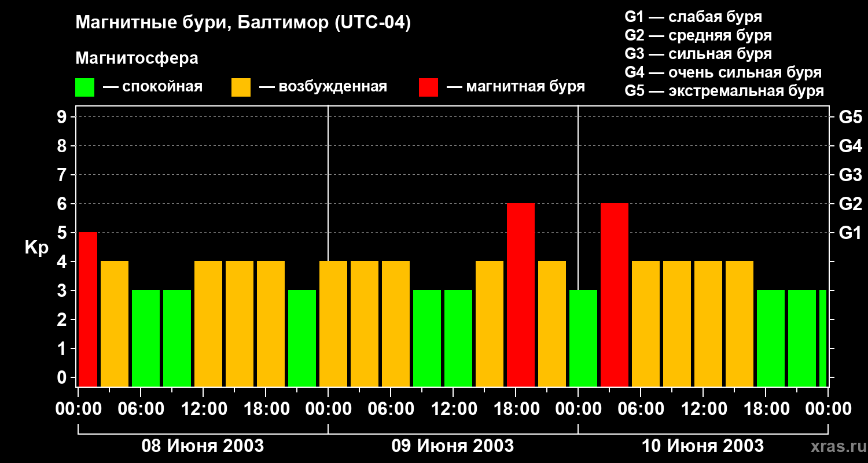Click the orange возбужденная legend swatch
The image size is (868, 463).
[241, 87]
